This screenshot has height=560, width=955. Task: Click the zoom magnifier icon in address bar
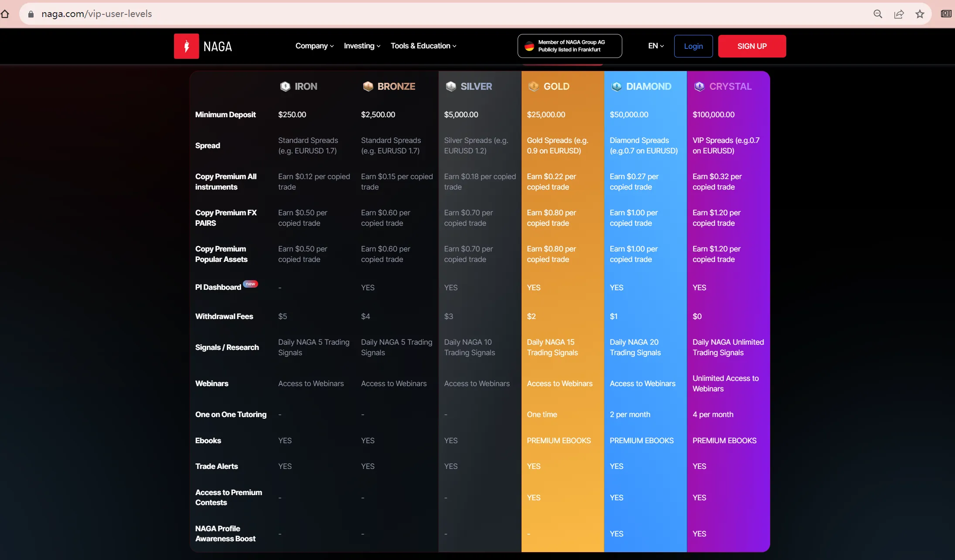coord(878,14)
